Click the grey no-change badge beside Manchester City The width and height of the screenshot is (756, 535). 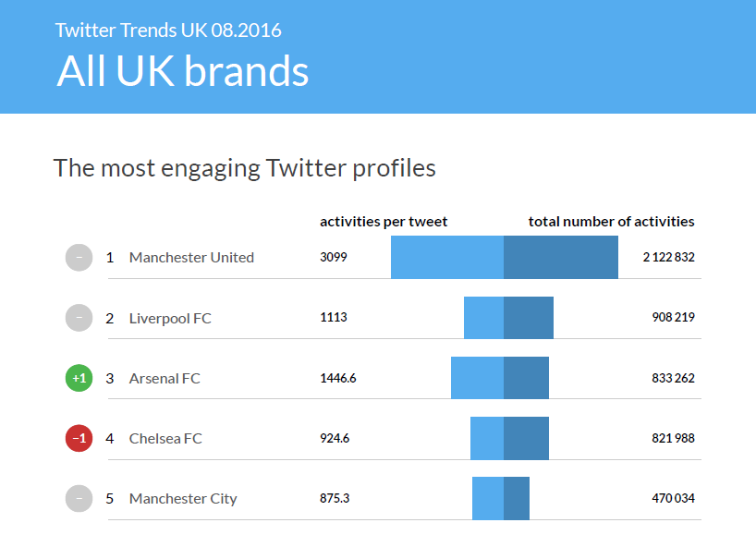tap(79, 498)
